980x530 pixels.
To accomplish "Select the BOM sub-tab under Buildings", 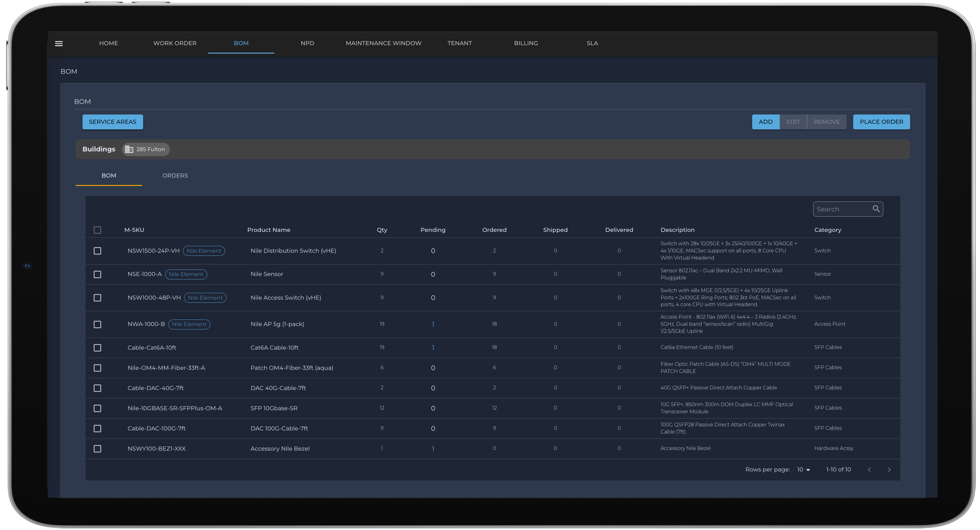I will click(x=109, y=175).
